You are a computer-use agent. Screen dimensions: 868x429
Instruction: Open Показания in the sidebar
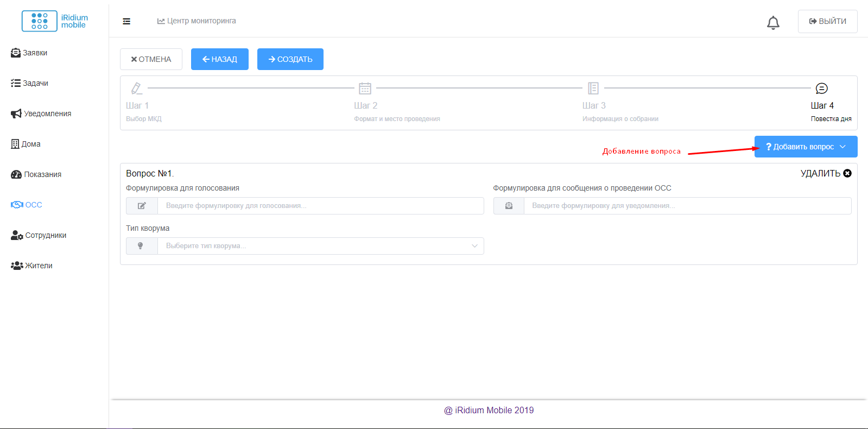(36, 174)
